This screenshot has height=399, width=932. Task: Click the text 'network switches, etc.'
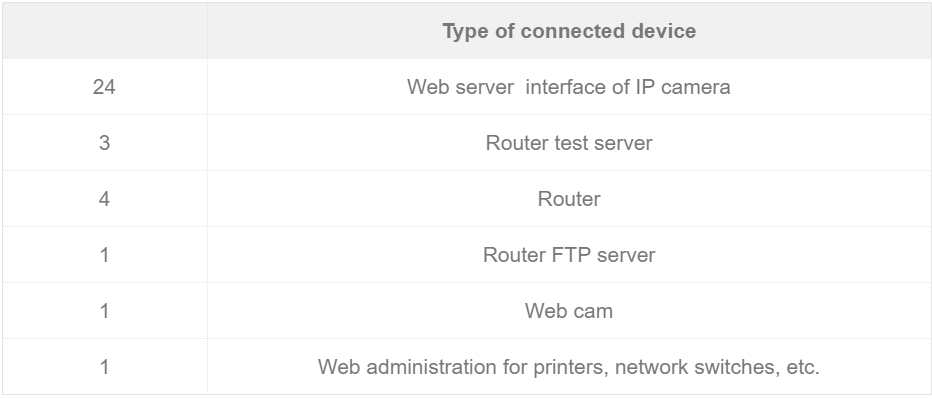tap(717, 367)
